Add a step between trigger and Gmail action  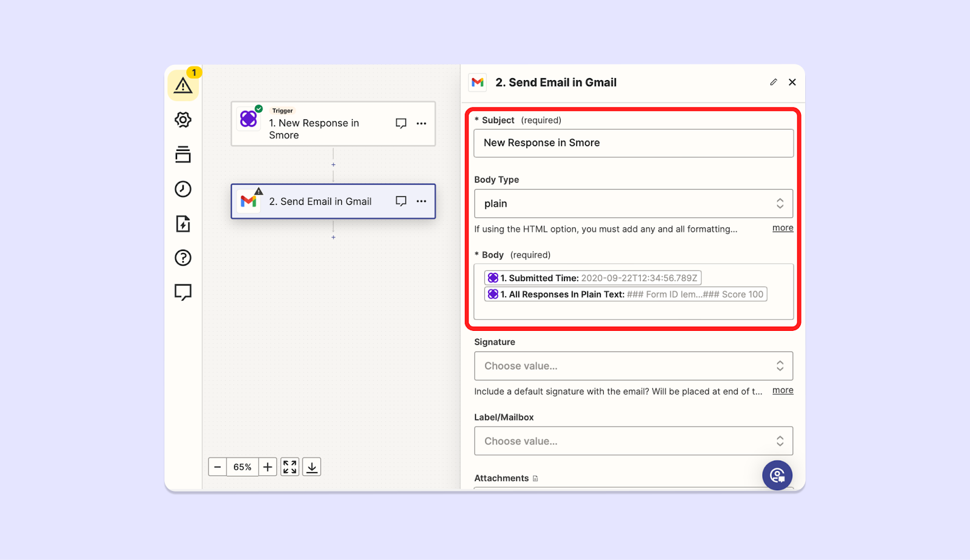[x=333, y=165]
